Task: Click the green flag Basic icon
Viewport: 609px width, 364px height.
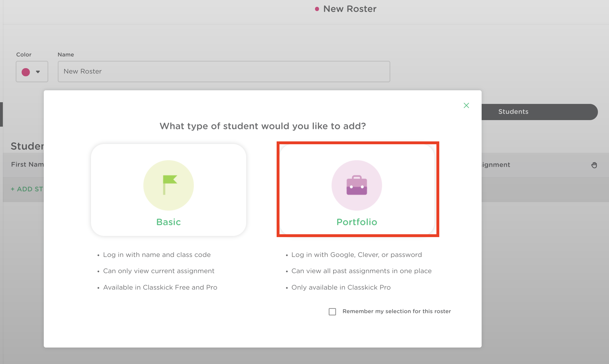Action: click(x=168, y=185)
